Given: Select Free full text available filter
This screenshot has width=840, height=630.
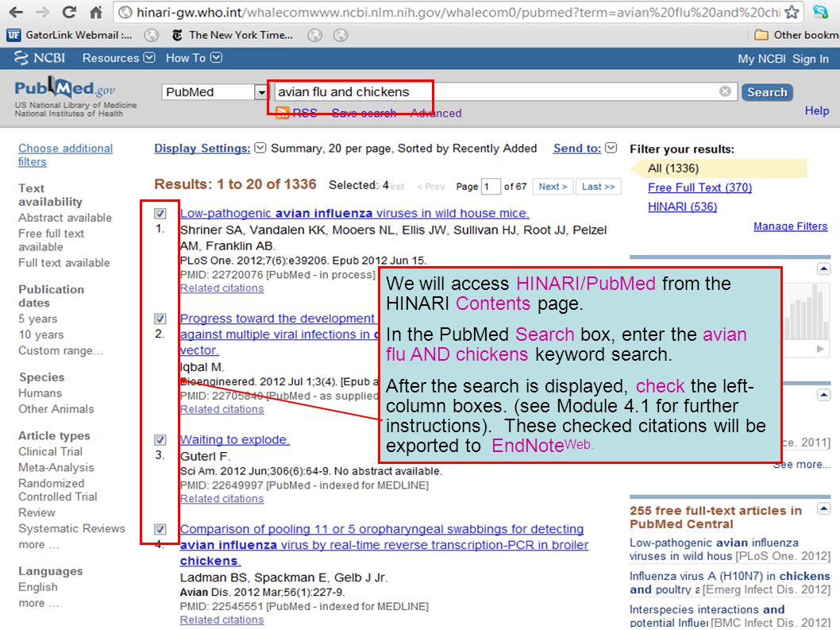Looking at the screenshot, I should coord(51,240).
